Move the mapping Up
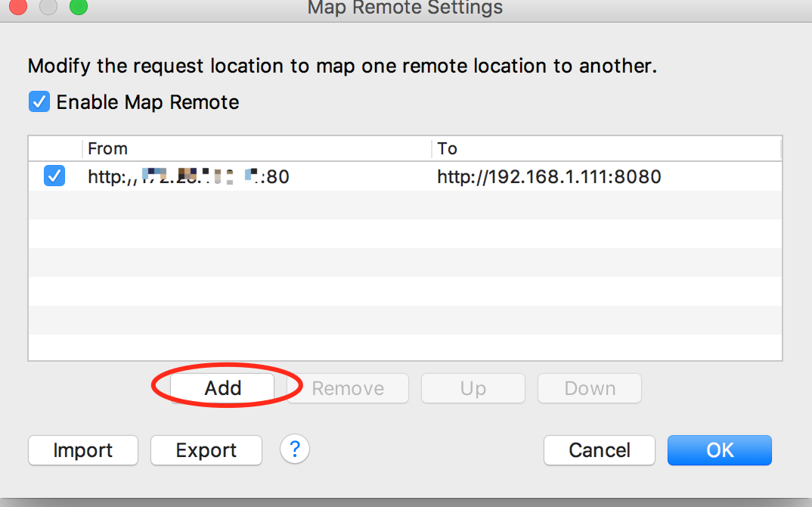 (473, 389)
